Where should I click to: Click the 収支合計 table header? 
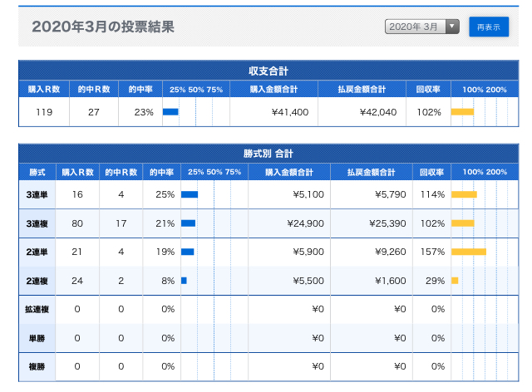pyautogui.click(x=268, y=71)
